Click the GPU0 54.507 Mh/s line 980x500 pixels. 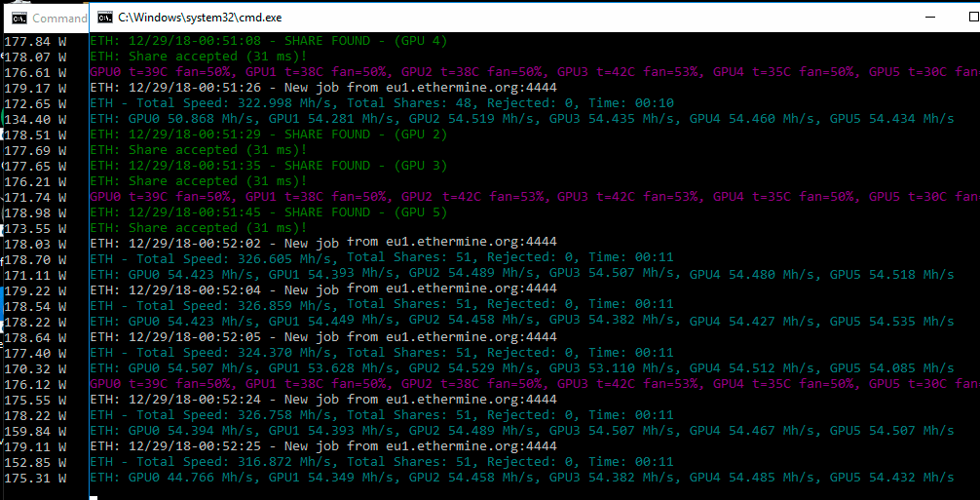[522, 368]
